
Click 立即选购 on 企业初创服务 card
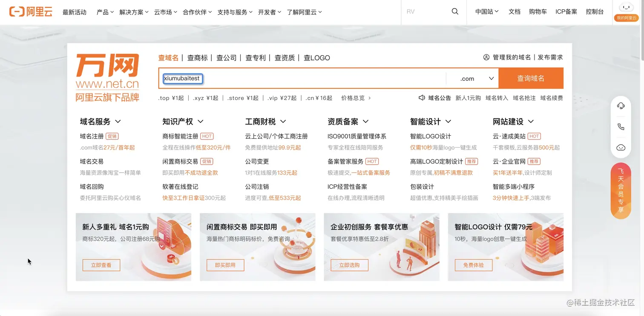pos(350,265)
